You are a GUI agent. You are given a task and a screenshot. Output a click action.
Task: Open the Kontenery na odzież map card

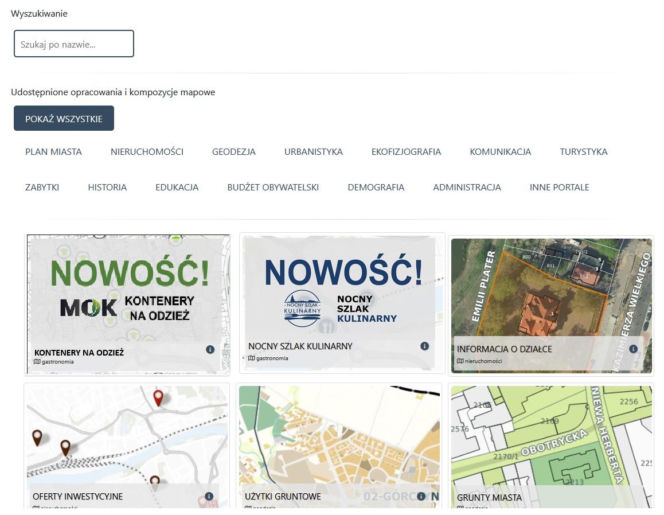click(127, 304)
